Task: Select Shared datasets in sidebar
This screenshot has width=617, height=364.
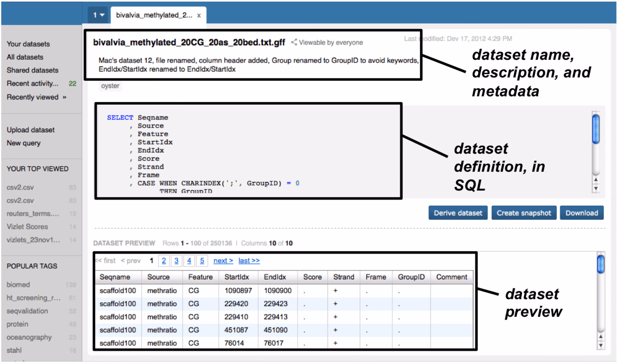Action: [32, 70]
